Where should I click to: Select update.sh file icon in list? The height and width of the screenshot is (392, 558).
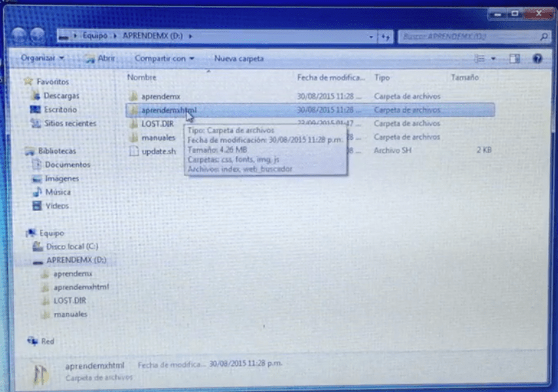(x=133, y=152)
